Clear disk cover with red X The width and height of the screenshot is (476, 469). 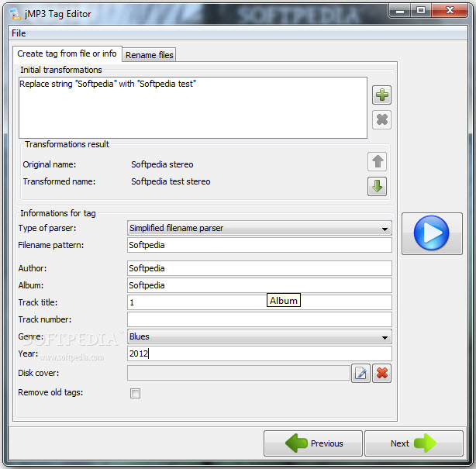pos(381,373)
